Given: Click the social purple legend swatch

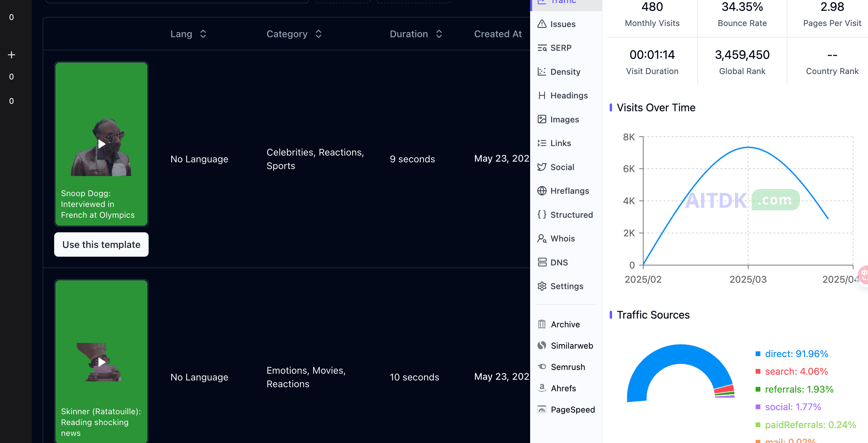Looking at the screenshot, I should 758,407.
